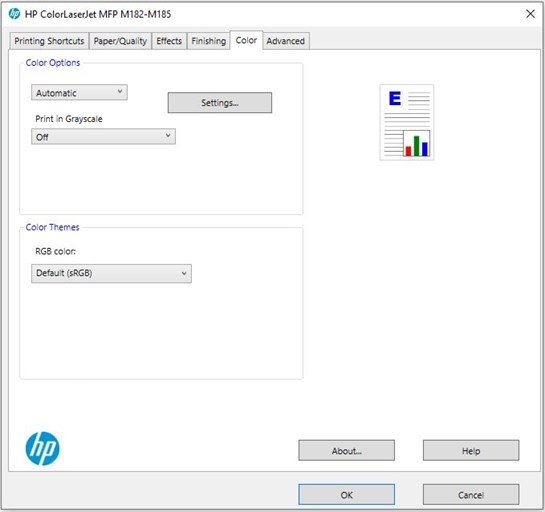The height and width of the screenshot is (512, 545).
Task: Expand the RGB color Default (sRGB) dropdown
Action: [x=111, y=273]
